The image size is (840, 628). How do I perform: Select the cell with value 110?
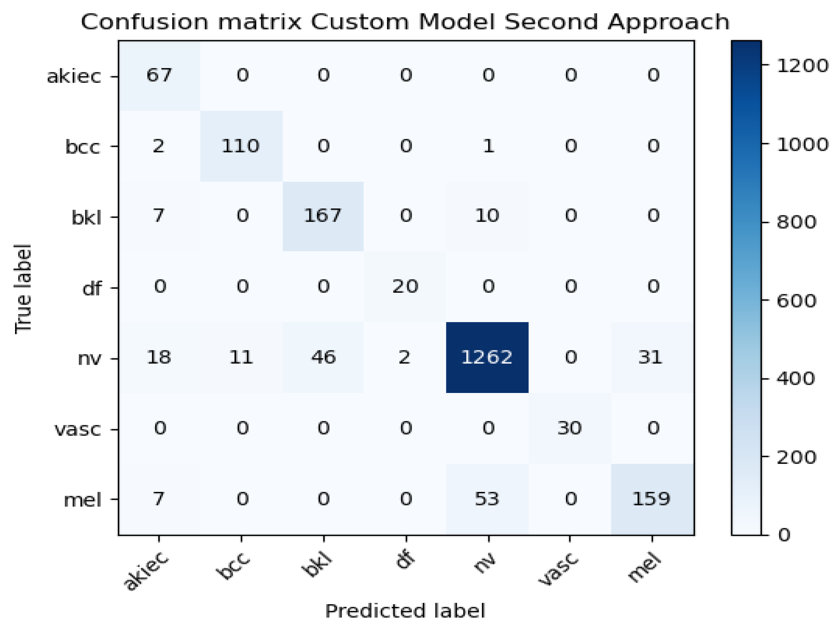241,146
